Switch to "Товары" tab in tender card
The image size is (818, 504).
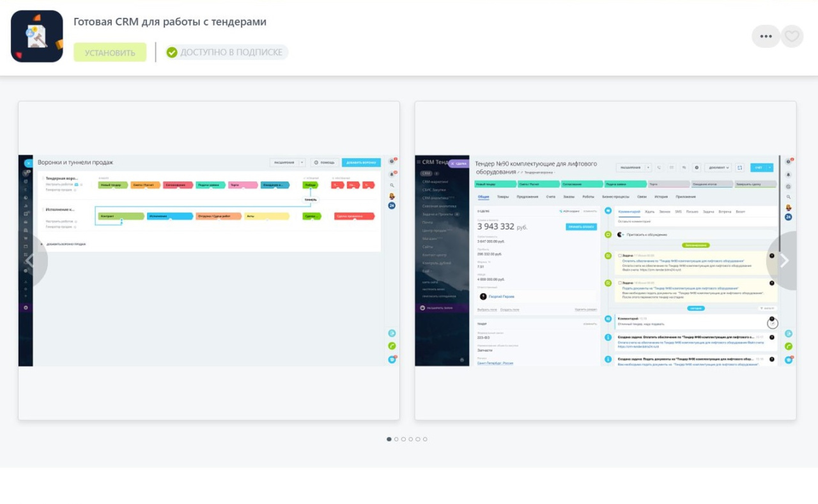(503, 197)
